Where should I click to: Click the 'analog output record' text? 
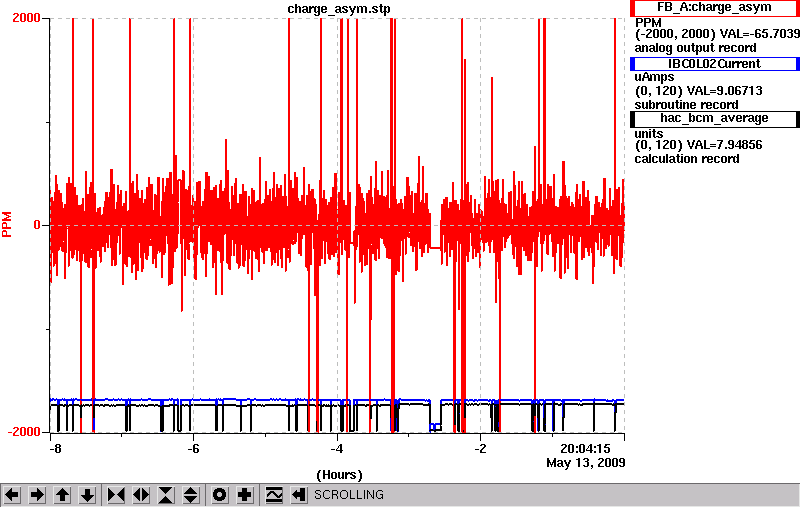(x=695, y=48)
